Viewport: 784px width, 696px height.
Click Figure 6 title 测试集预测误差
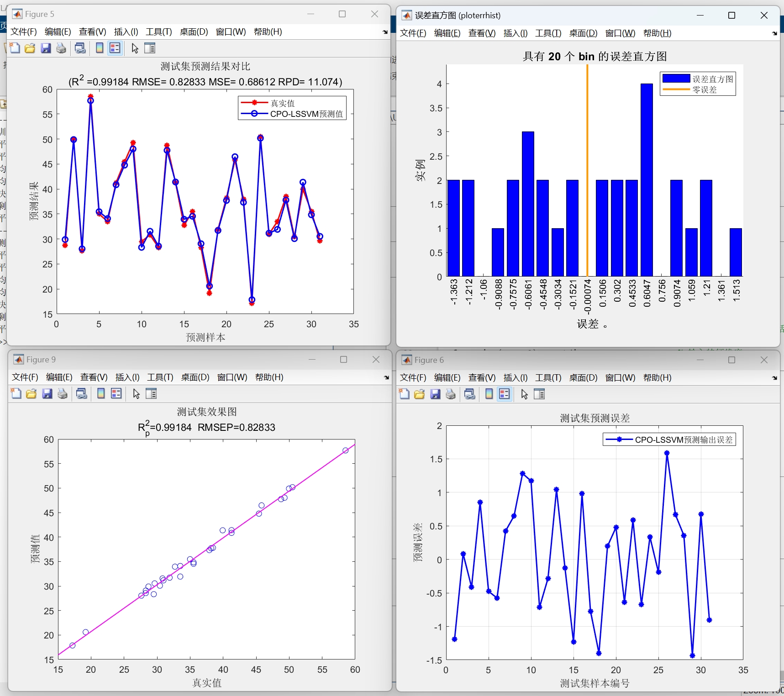[595, 418]
